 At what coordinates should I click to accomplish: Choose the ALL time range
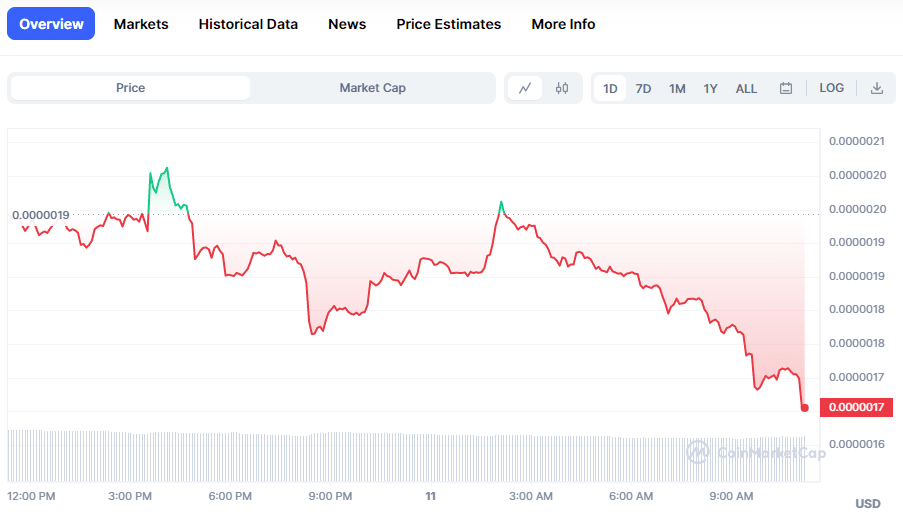click(746, 89)
